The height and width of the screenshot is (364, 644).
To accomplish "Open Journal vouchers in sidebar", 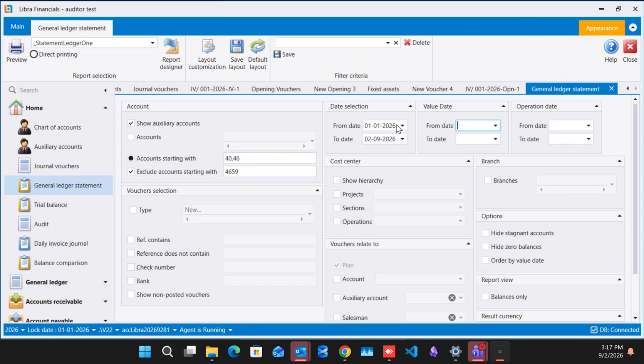I will 56,166.
